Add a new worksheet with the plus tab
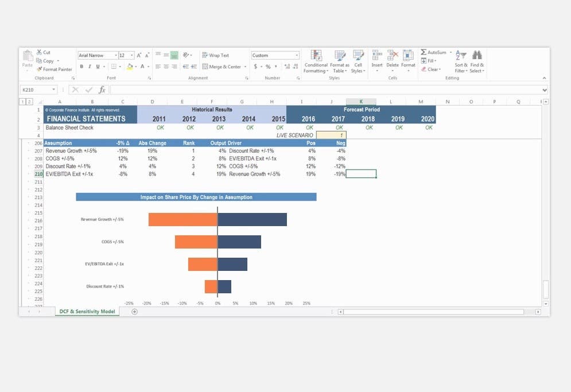Image resolution: width=571 pixels, height=392 pixels. pyautogui.click(x=134, y=311)
